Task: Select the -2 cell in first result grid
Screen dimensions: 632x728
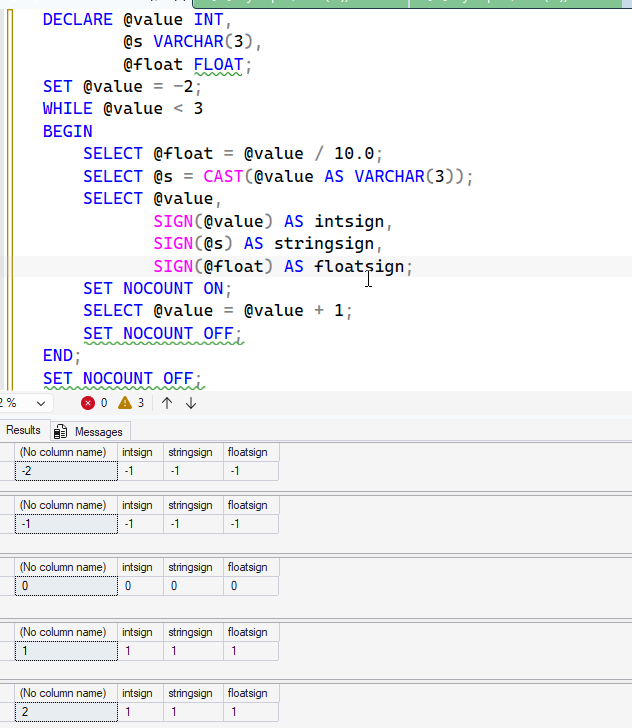Action: point(66,471)
